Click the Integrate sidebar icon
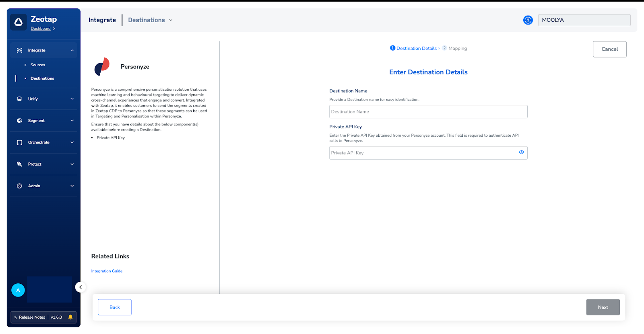The height and width of the screenshot is (334, 644). [x=19, y=50]
